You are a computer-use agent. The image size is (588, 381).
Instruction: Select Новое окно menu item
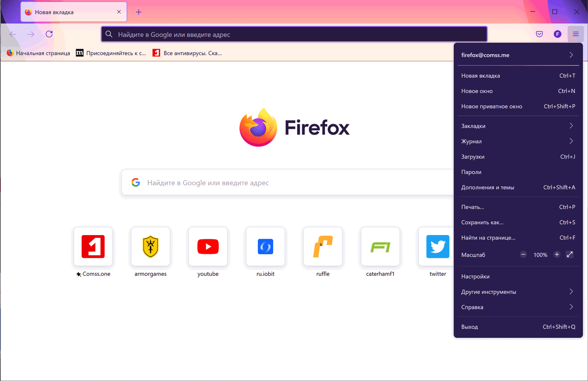coord(518,91)
